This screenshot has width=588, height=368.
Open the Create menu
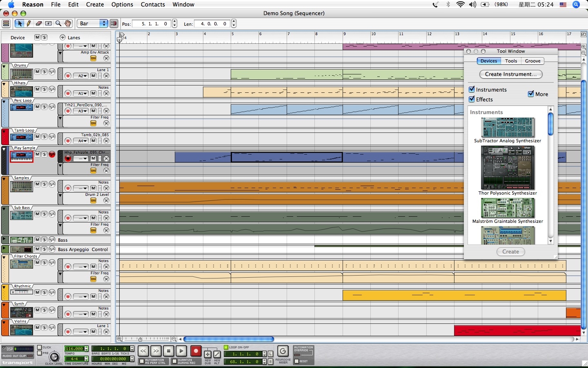tap(95, 4)
